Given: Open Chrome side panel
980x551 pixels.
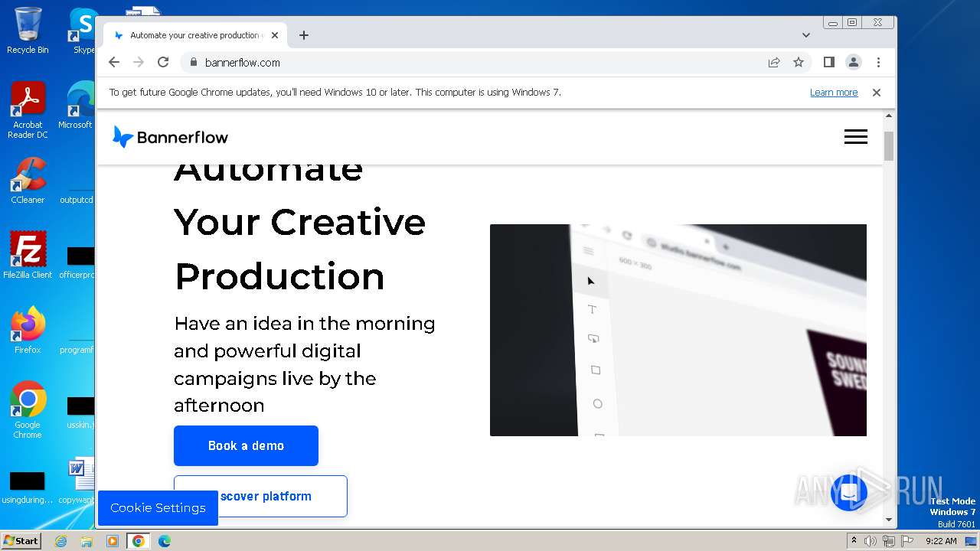Looking at the screenshot, I should tap(829, 63).
